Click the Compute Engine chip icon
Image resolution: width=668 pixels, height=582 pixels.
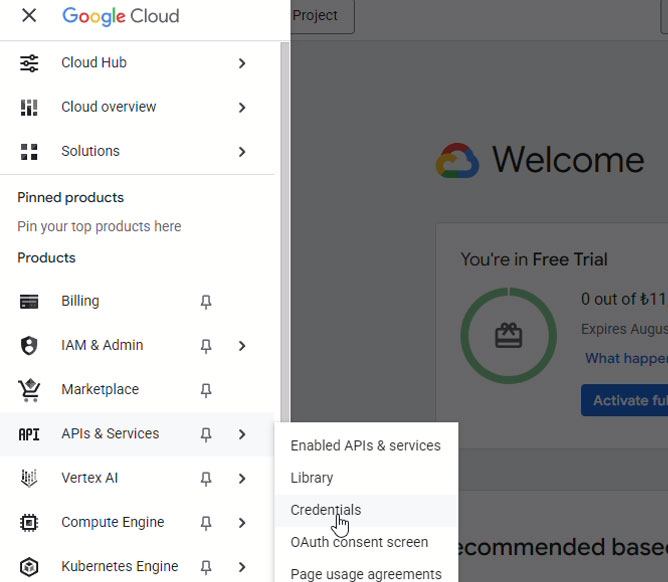click(x=29, y=522)
